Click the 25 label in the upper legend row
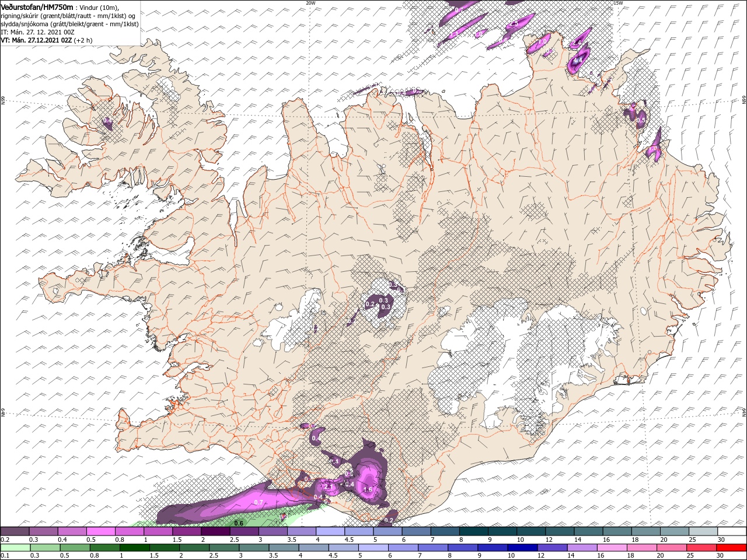This screenshot has height=560, width=747. click(693, 540)
